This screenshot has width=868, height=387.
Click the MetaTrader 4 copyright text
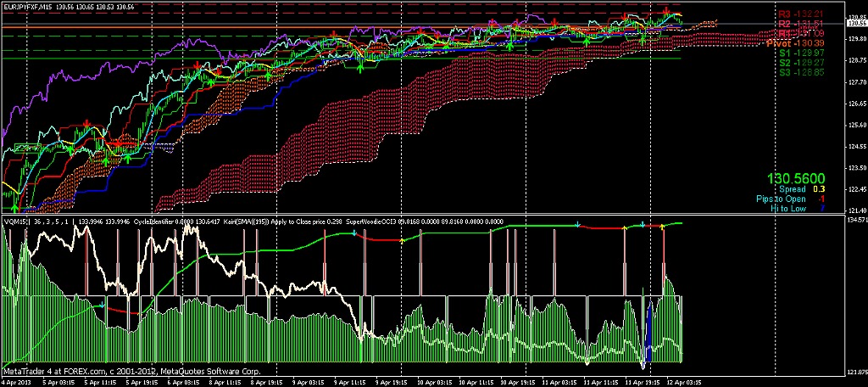tap(131, 371)
